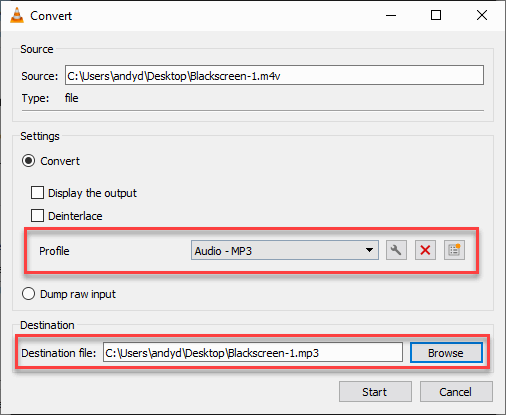
Task: Click the Type file label
Action: coord(71,98)
